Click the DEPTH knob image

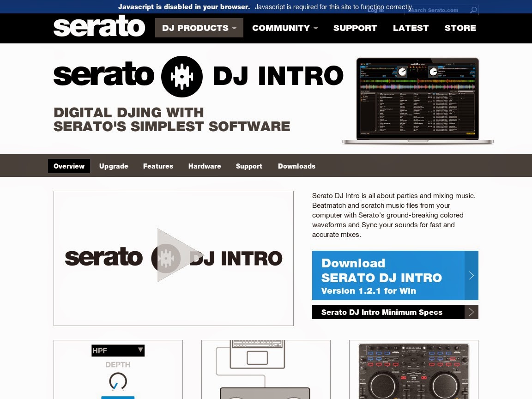(x=118, y=381)
